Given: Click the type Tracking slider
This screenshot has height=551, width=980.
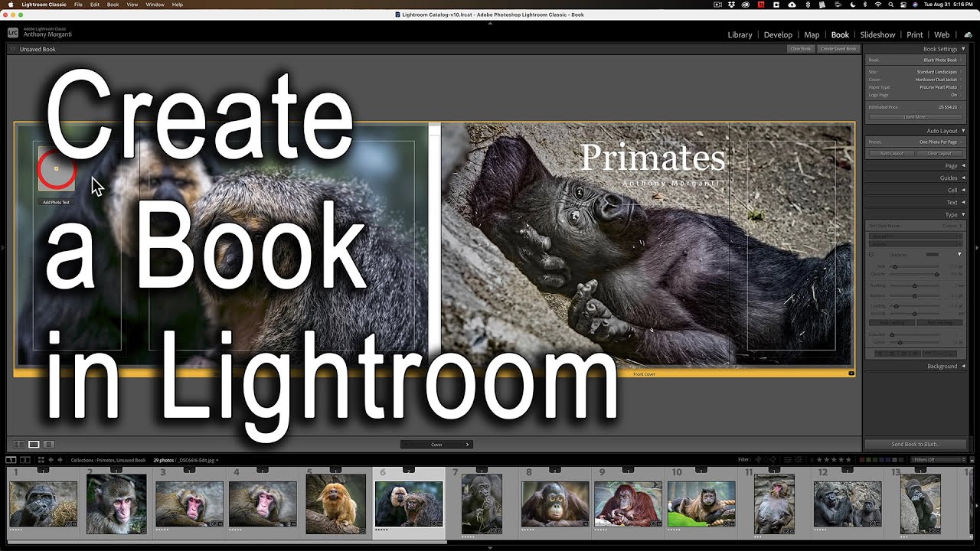Looking at the screenshot, I should pos(914,285).
